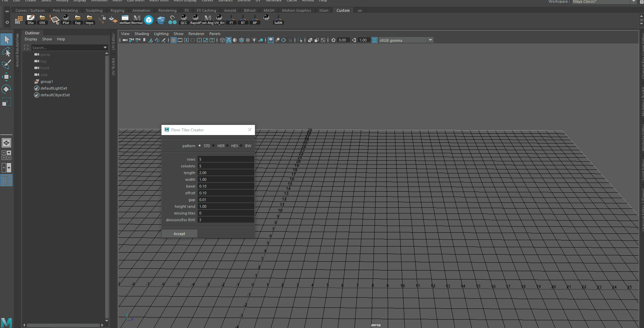Click the delNam shelf icon

pyautogui.click(x=125, y=20)
